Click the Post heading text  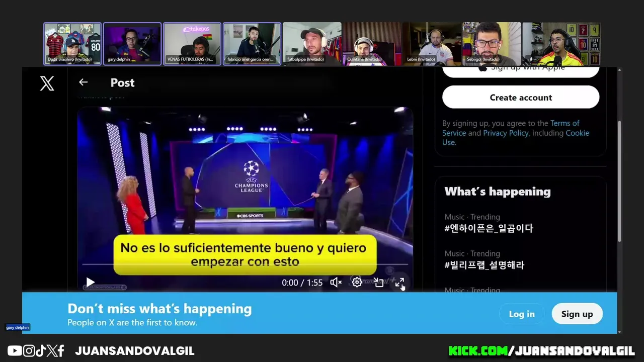point(122,82)
